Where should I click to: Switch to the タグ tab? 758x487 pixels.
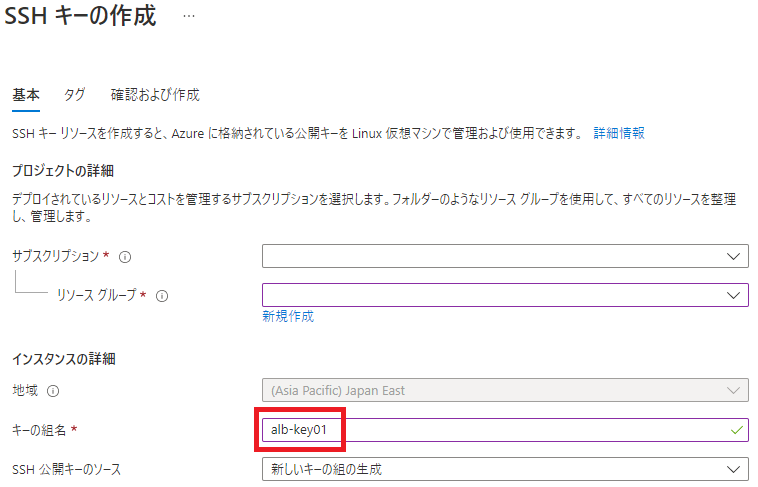point(74,95)
